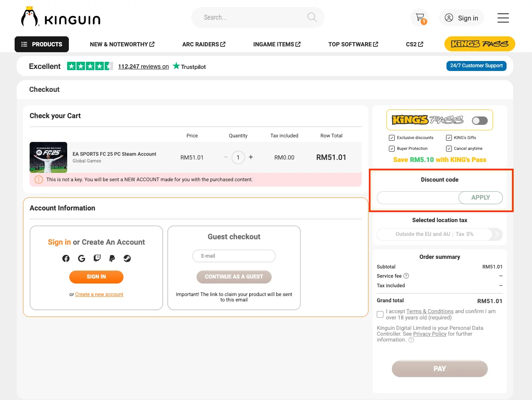Open the shopping cart icon
Image resolution: width=532 pixels, height=400 pixels.
coord(420,18)
